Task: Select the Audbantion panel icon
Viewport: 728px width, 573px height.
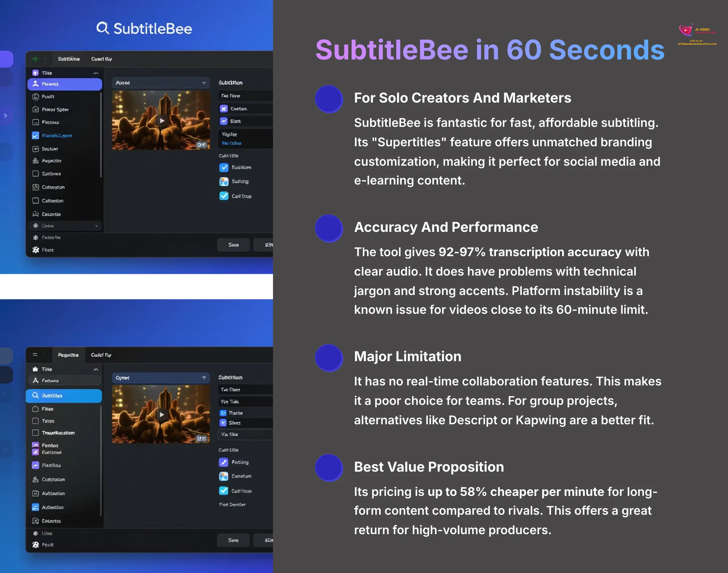Action: [35, 493]
